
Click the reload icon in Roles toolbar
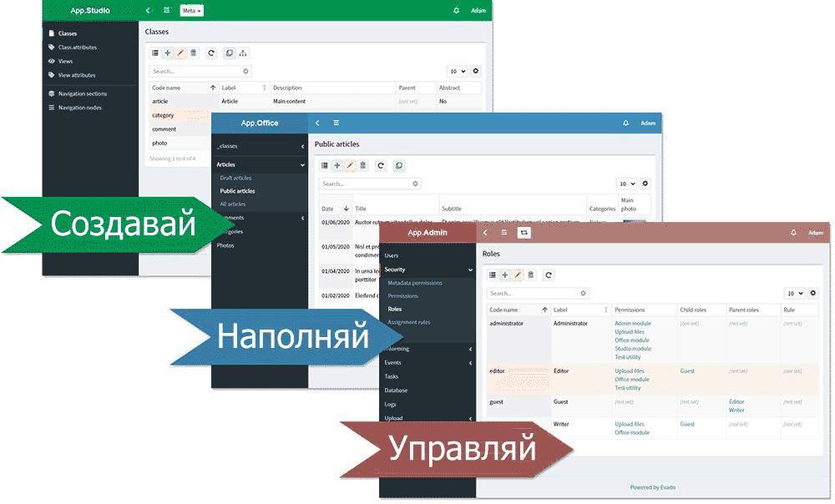[549, 275]
